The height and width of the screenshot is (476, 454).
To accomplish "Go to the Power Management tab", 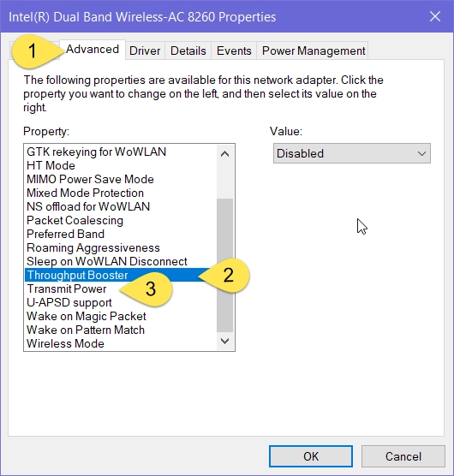I will click(314, 51).
